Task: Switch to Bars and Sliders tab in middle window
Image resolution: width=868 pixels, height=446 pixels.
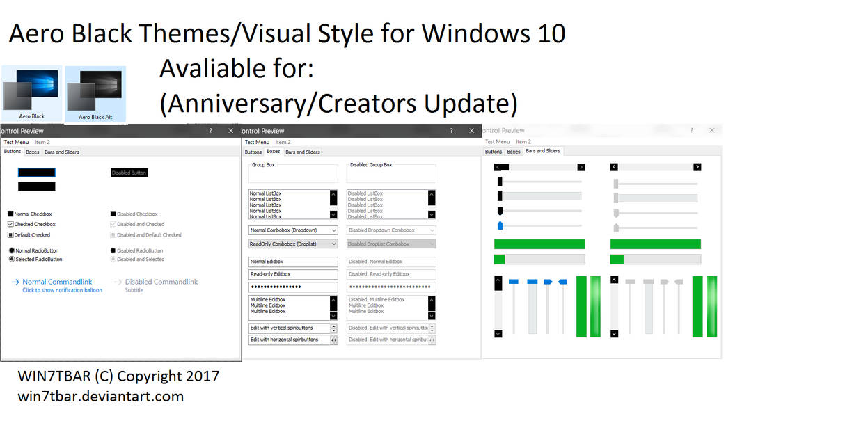Action: coord(303,152)
